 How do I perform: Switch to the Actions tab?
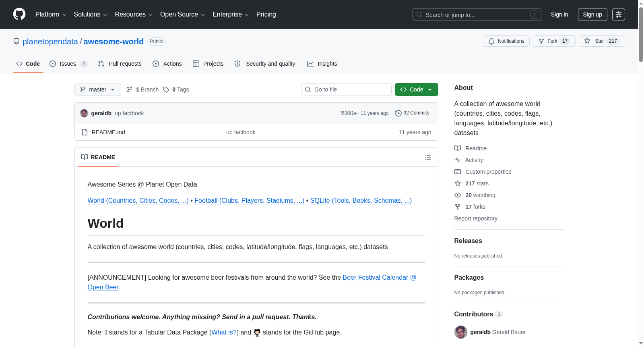[167, 64]
